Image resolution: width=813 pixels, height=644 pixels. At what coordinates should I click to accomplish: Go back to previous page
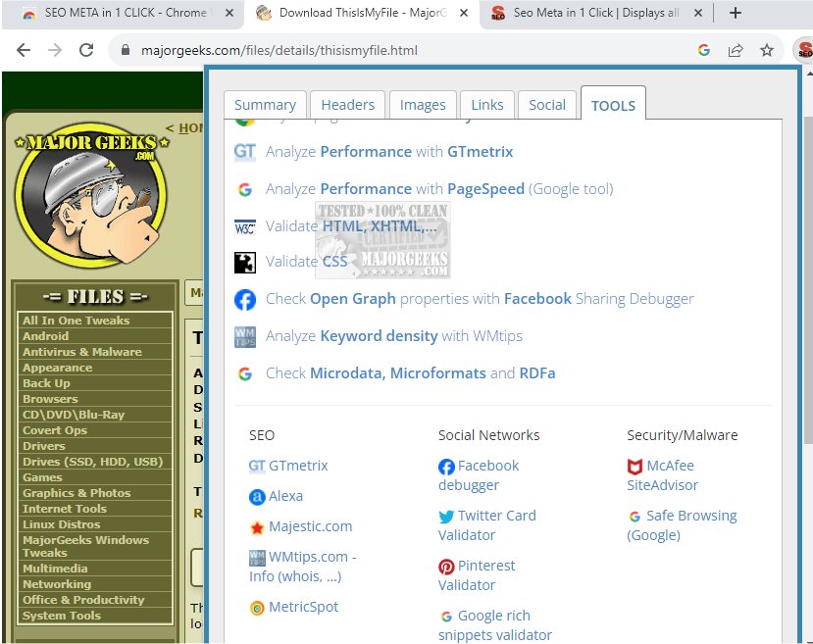[24, 50]
